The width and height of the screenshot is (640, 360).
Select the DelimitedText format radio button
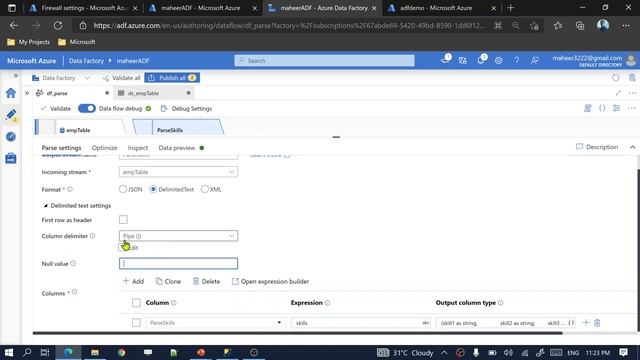[153, 189]
